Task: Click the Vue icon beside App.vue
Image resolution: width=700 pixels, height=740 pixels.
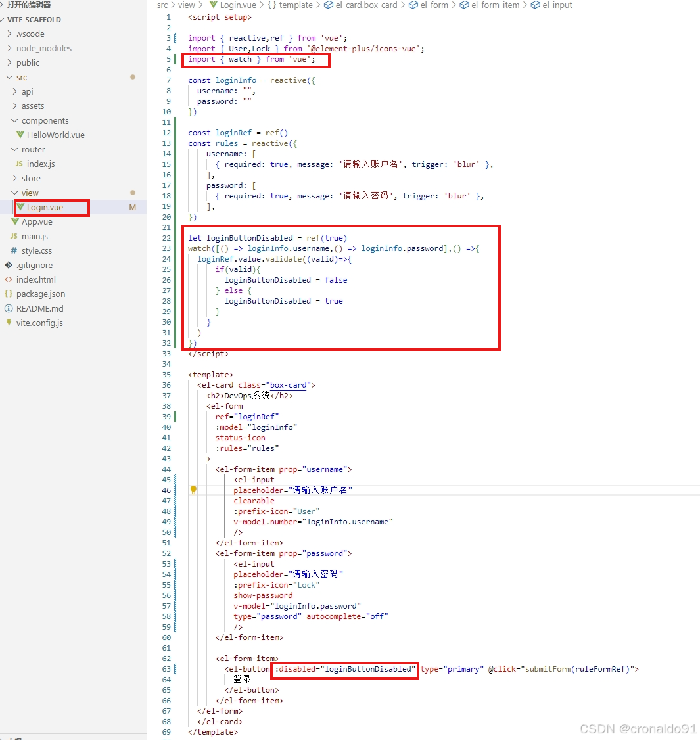Action: [x=15, y=221]
